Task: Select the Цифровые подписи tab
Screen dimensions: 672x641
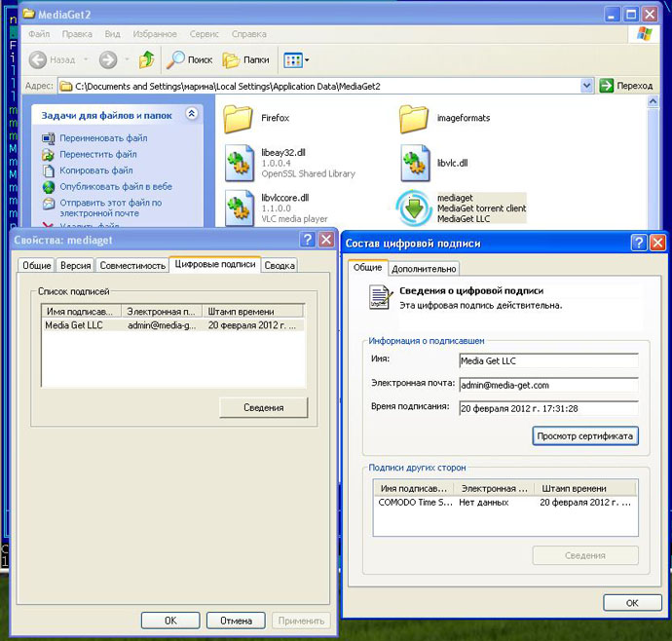Action: point(215,264)
